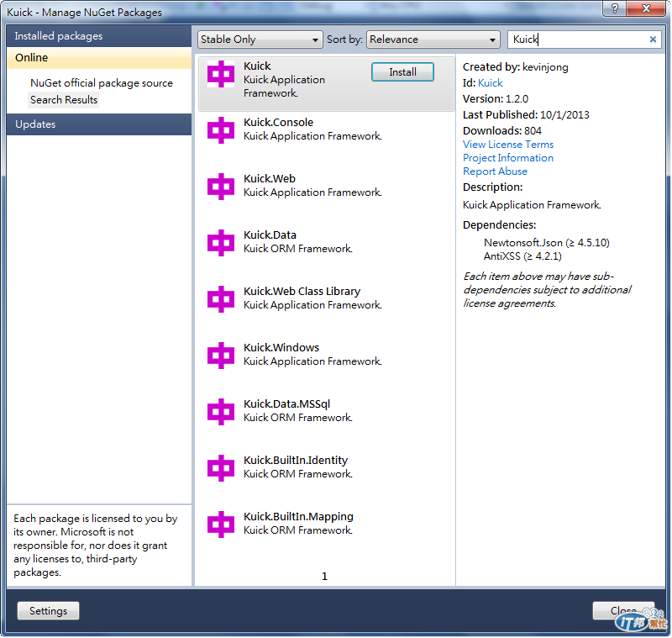Click Created by kevinjong text
This screenshot has height=638, width=672.
(516, 67)
